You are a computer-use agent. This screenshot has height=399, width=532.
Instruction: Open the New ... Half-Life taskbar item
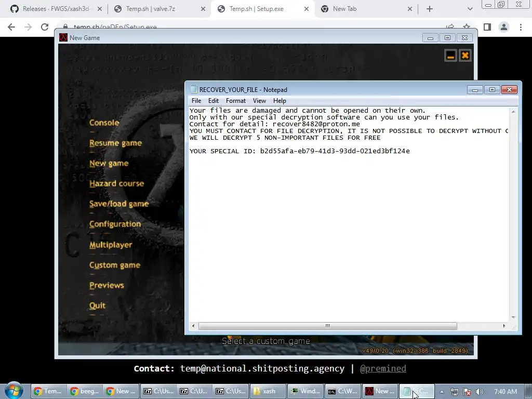pyautogui.click(x=380, y=391)
